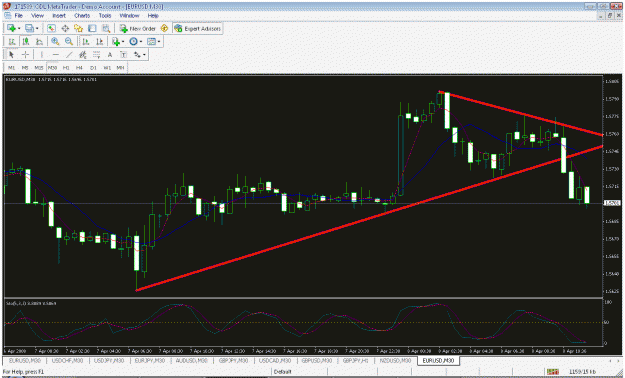Switch to the USDJPY,M30 chart tab
Screen dimensions: 625x378
click(x=109, y=360)
